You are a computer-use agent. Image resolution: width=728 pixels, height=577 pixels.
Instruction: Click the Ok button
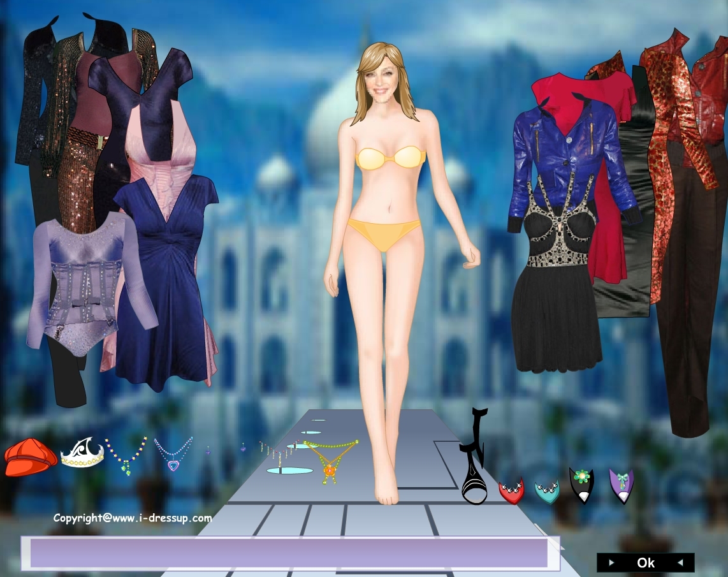point(645,562)
